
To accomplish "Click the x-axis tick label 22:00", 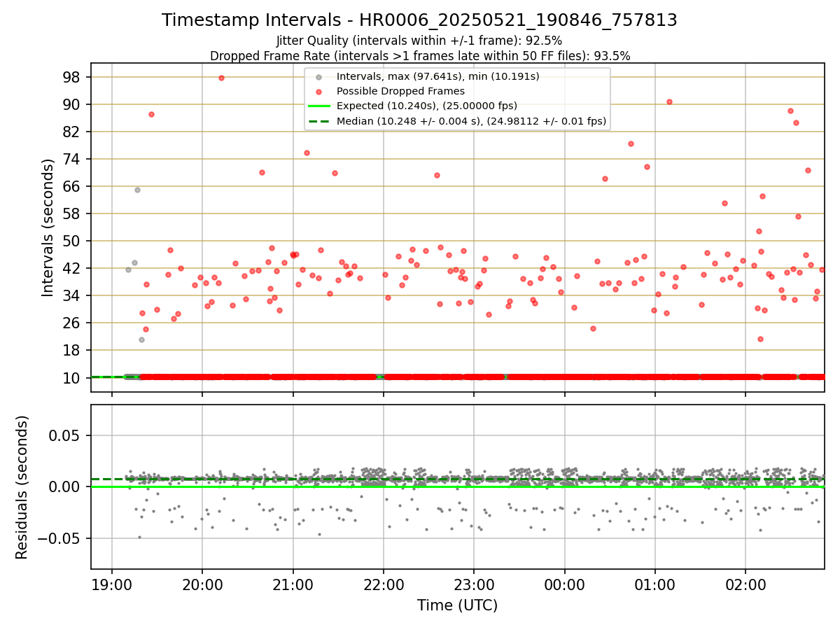I will point(384,584).
